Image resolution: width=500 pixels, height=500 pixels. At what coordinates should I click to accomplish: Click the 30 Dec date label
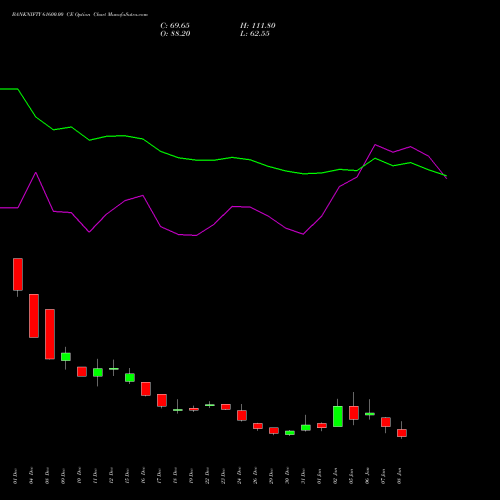[287, 476]
